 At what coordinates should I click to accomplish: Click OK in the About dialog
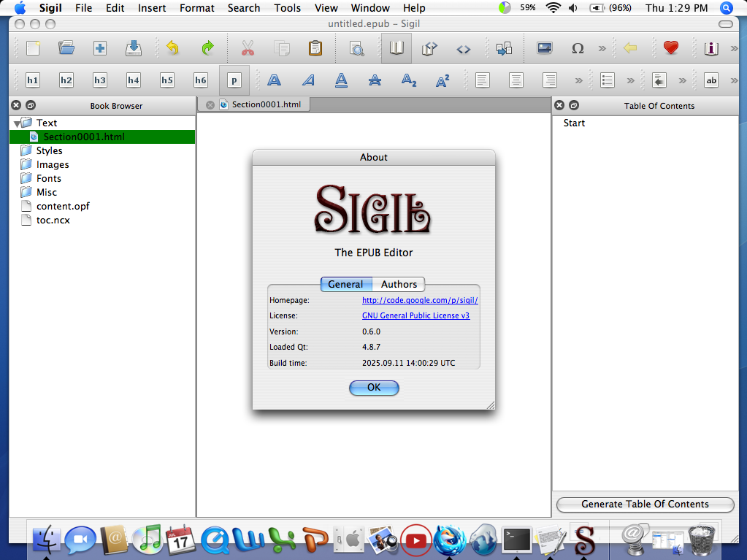(374, 388)
